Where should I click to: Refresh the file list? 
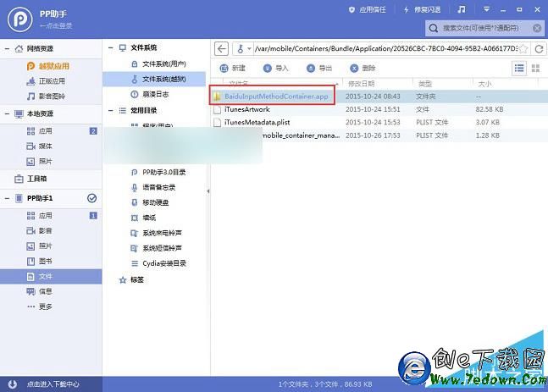(x=539, y=49)
